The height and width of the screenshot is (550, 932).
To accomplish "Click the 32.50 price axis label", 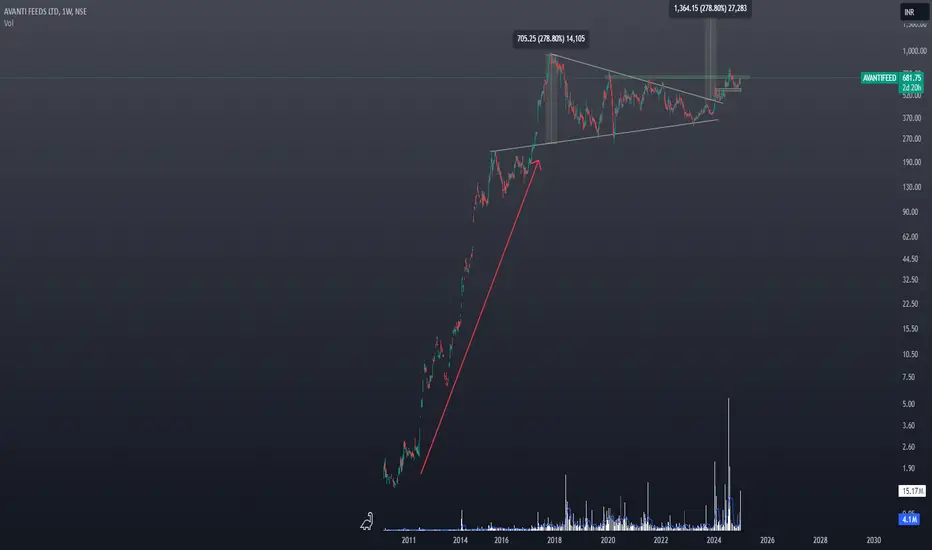I will point(910,279).
